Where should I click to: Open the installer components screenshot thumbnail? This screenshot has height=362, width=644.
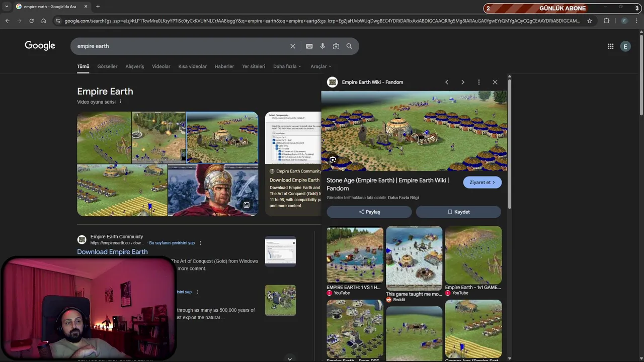click(x=293, y=138)
